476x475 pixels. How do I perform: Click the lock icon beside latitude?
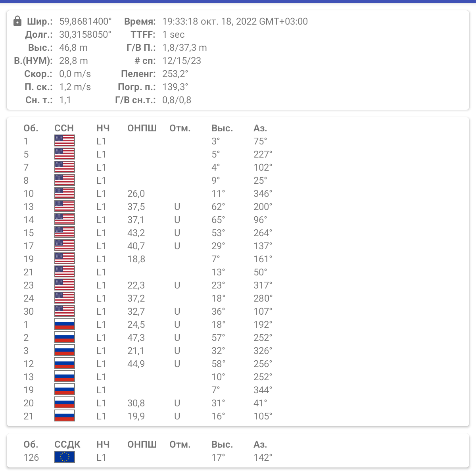pos(17,21)
